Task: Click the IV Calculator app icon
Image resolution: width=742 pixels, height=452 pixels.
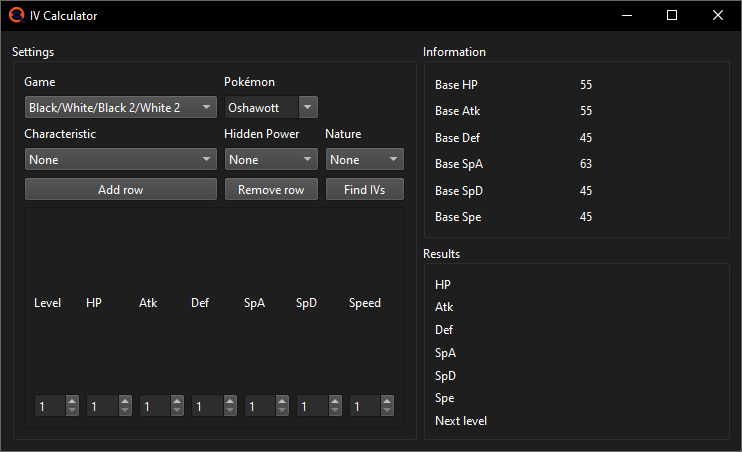Action: [17, 15]
